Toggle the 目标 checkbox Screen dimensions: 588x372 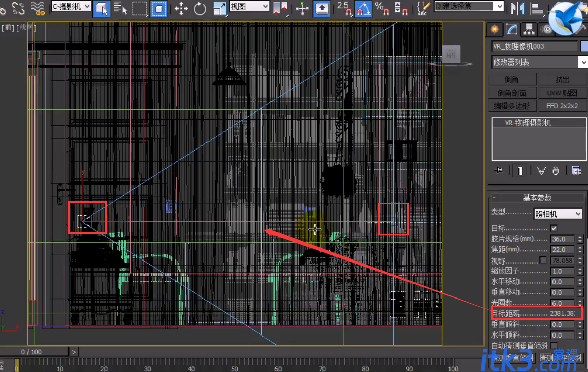point(554,228)
